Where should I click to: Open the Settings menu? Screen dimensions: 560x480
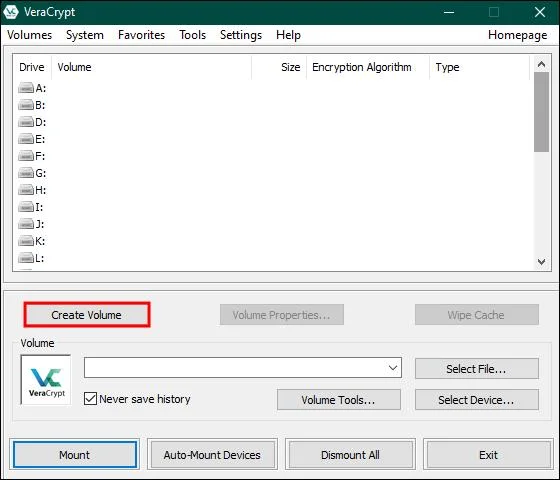tap(241, 35)
